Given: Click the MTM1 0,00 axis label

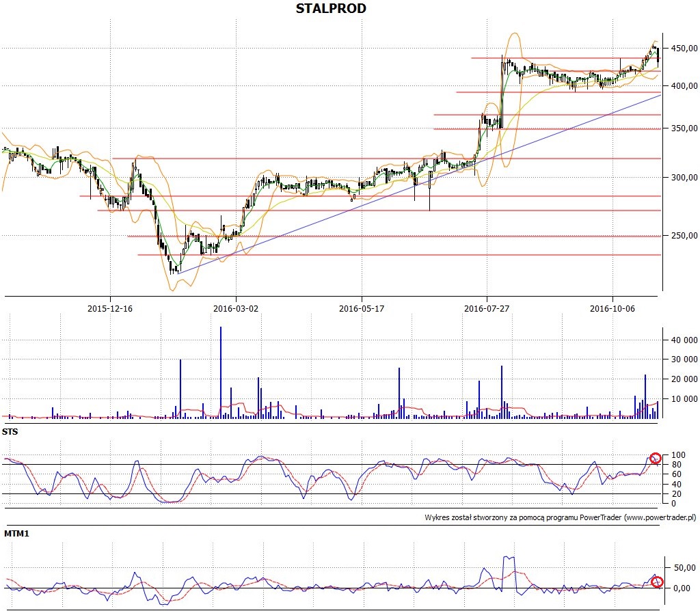Looking at the screenshot, I should click(x=682, y=588).
